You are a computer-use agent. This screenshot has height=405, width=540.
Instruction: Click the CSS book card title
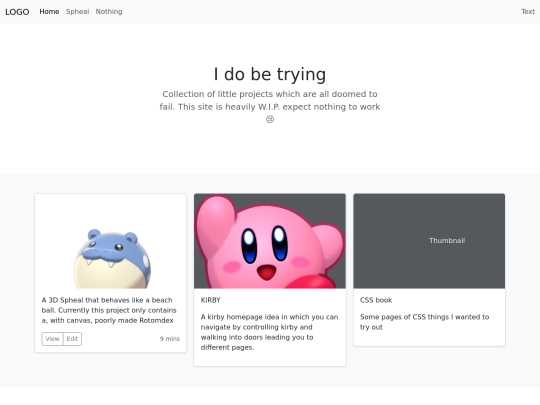376,300
